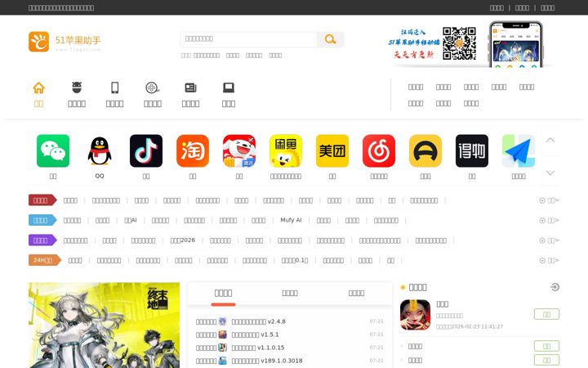This screenshot has width=588, height=368.
Task: Open the yellow Meituan (美团) app icon
Action: point(332,151)
